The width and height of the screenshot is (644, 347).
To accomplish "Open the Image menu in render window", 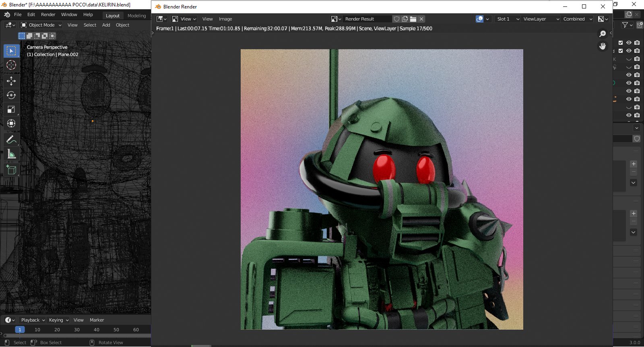I will pyautogui.click(x=225, y=19).
